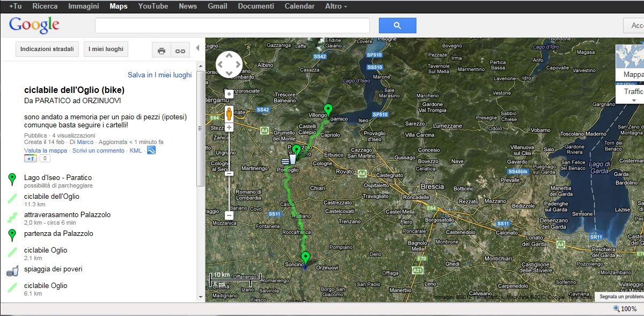Pick up the Street View pegman

(x=229, y=114)
